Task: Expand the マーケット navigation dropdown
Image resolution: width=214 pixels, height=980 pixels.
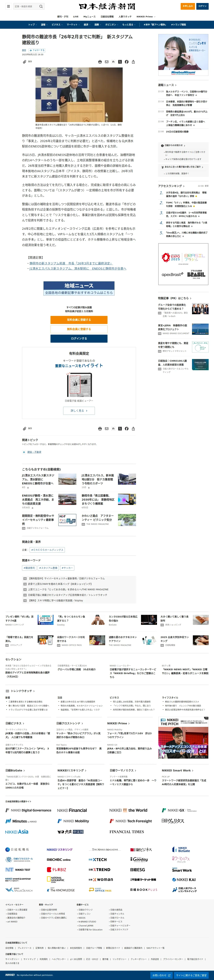Action: (x=73, y=25)
